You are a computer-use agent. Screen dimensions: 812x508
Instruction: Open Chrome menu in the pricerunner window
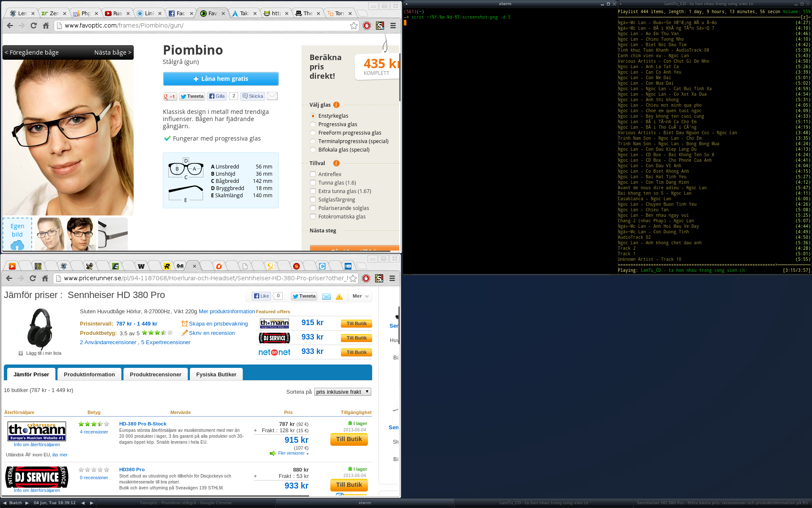pos(392,278)
